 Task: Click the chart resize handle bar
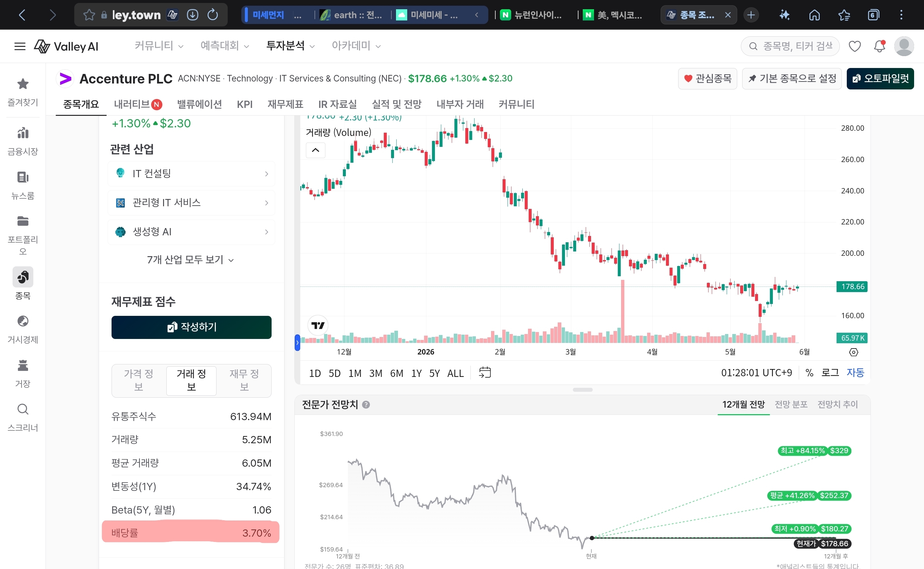(582, 390)
